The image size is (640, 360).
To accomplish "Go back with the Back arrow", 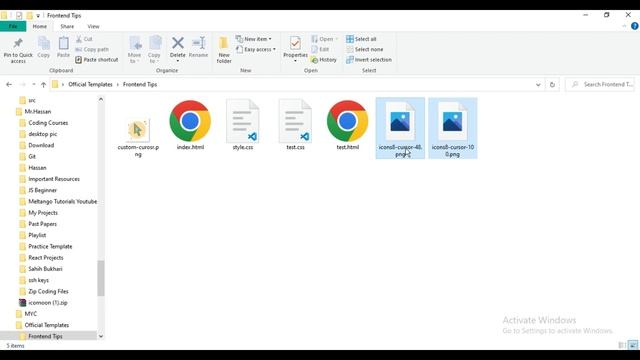I will pyautogui.click(x=9, y=84).
